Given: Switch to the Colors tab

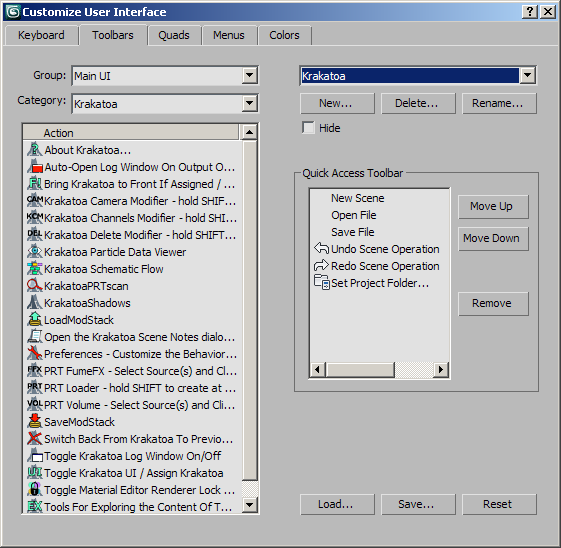Looking at the screenshot, I should (x=284, y=35).
